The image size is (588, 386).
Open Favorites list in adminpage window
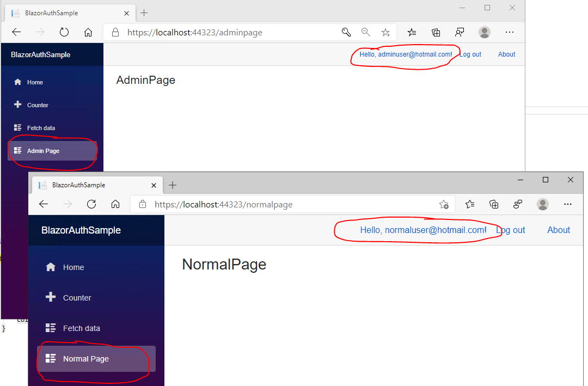pos(412,32)
